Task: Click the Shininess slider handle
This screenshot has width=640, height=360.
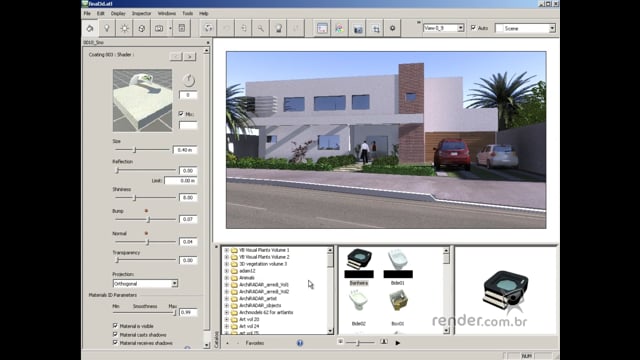Action: 135,198
